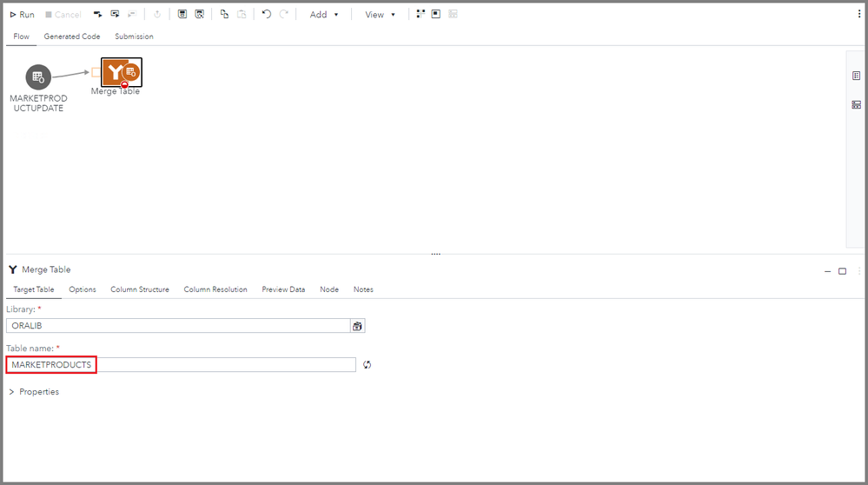Open the Node tab
The image size is (868, 485).
(x=329, y=289)
